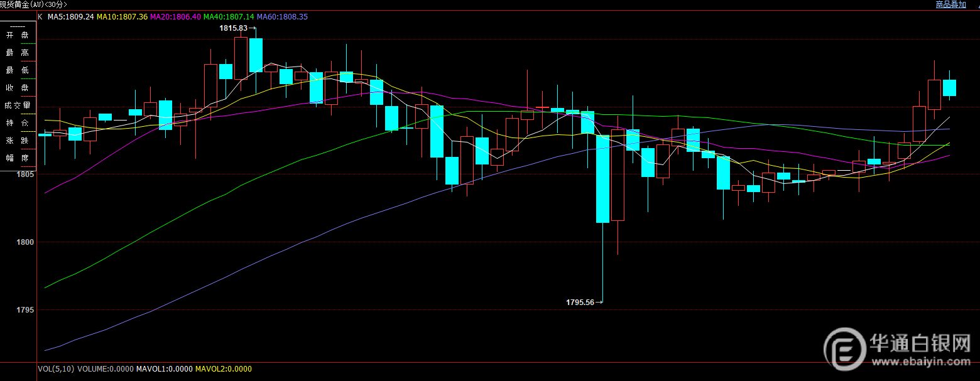Select the MA20:1806.40 indicator label
Viewport: 980px width, 381px height.
(x=176, y=16)
